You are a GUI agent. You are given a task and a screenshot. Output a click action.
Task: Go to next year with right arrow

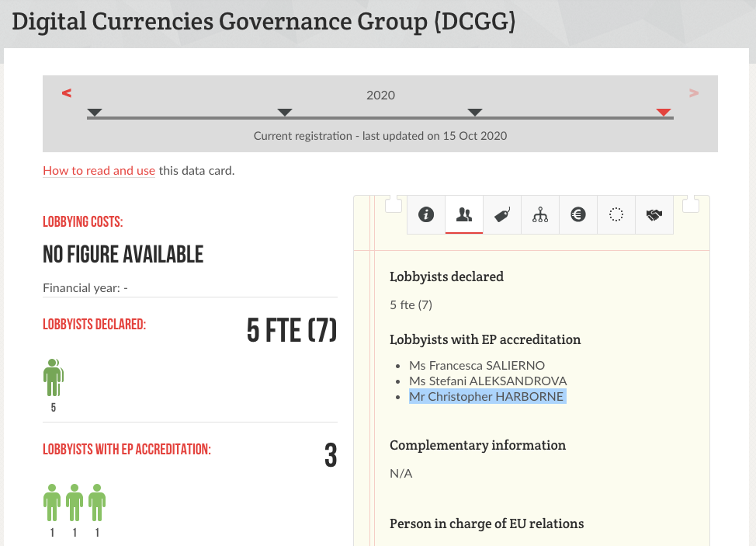click(x=694, y=92)
